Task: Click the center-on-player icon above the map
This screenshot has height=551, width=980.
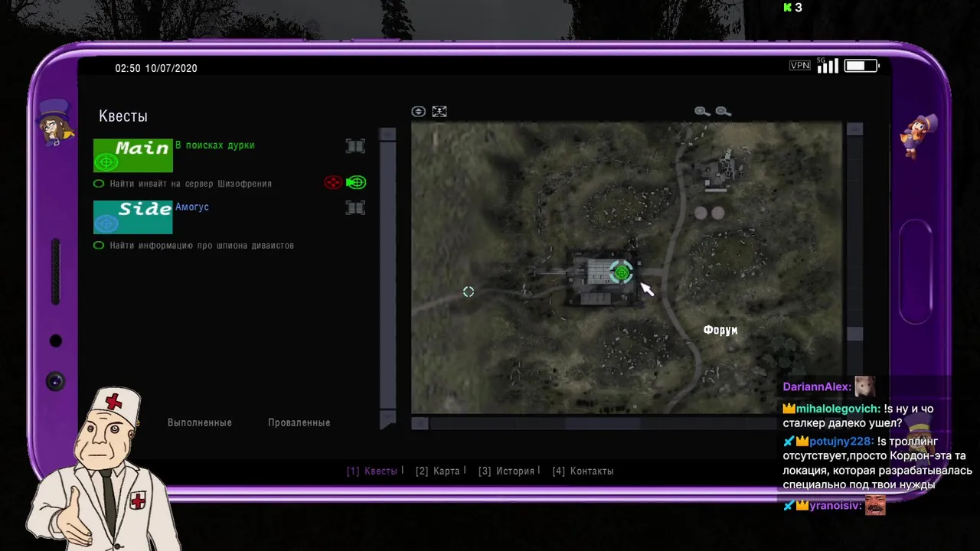Action: tap(439, 112)
